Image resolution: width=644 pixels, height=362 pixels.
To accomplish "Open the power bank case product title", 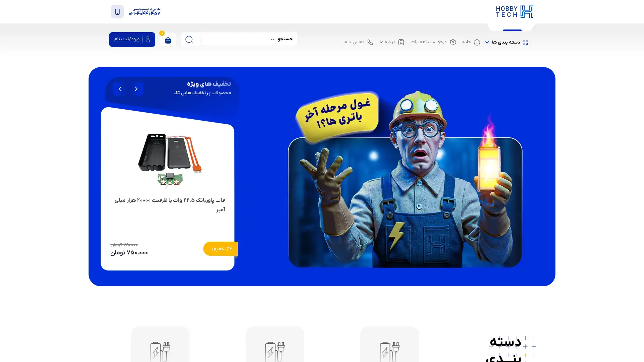I will click(170, 205).
